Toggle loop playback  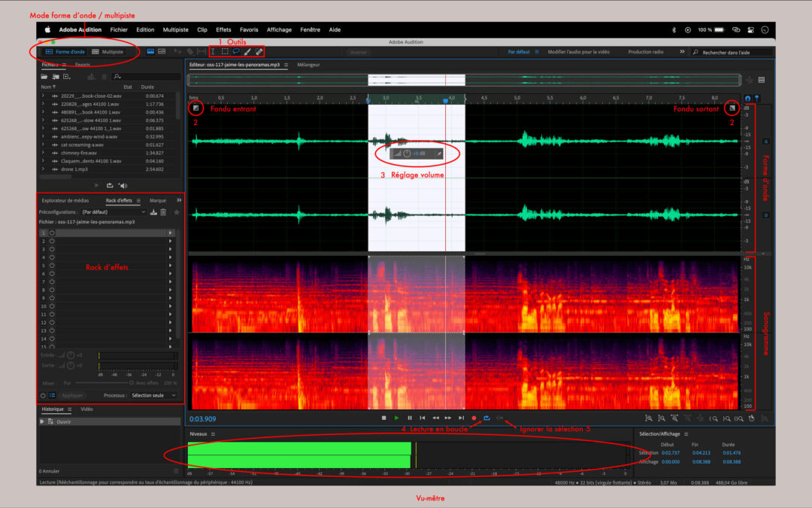(486, 418)
